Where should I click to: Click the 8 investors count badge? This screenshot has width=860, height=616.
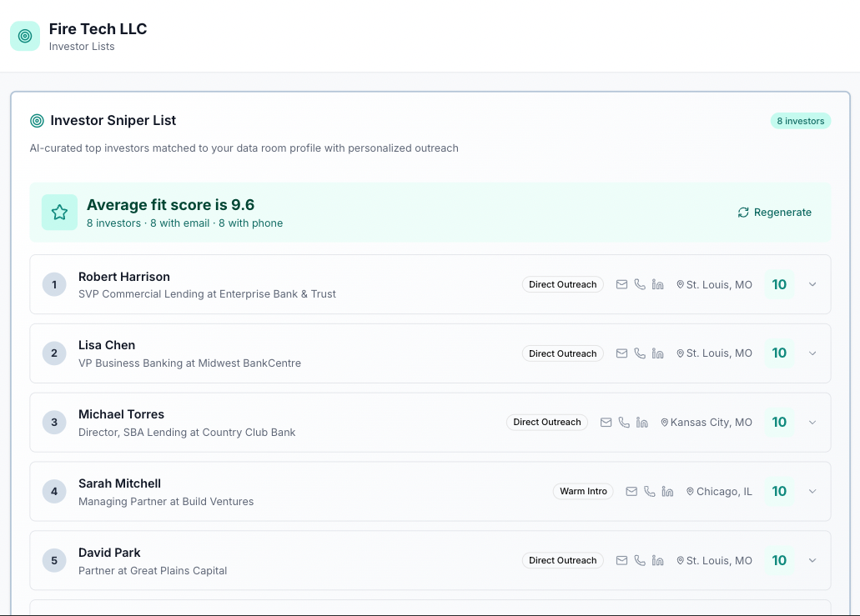800,121
